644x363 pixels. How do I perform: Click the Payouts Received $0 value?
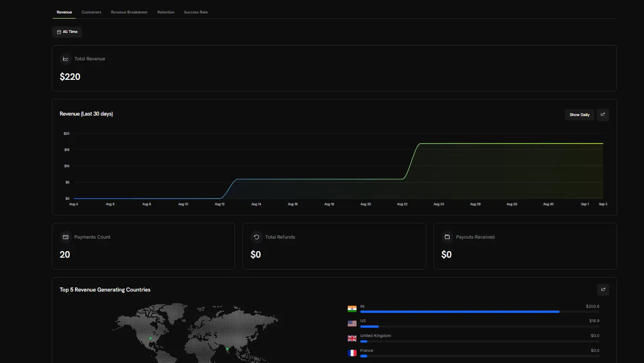point(446,254)
